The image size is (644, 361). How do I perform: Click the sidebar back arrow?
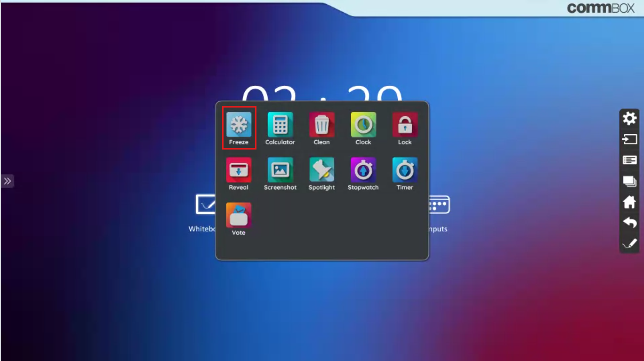(x=629, y=223)
